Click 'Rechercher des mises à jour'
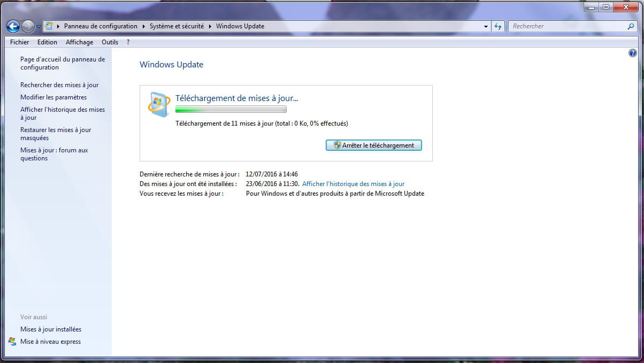The width and height of the screenshot is (644, 363). click(x=59, y=85)
